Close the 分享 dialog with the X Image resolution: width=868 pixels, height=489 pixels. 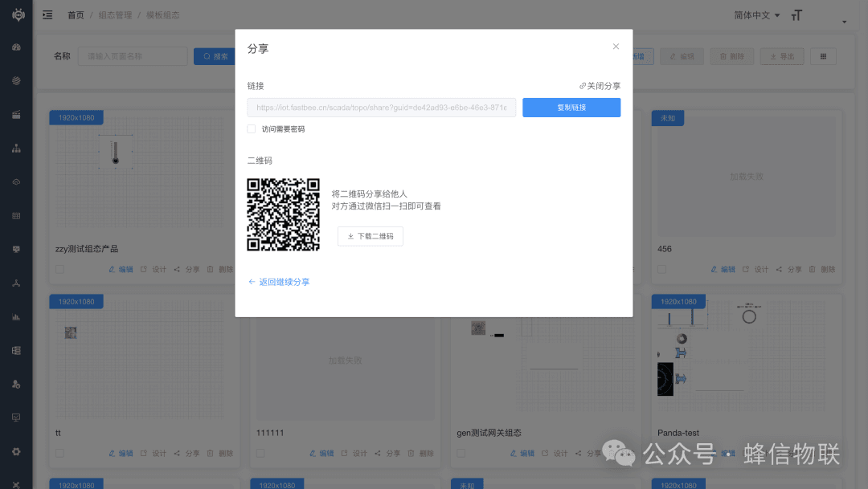click(616, 47)
